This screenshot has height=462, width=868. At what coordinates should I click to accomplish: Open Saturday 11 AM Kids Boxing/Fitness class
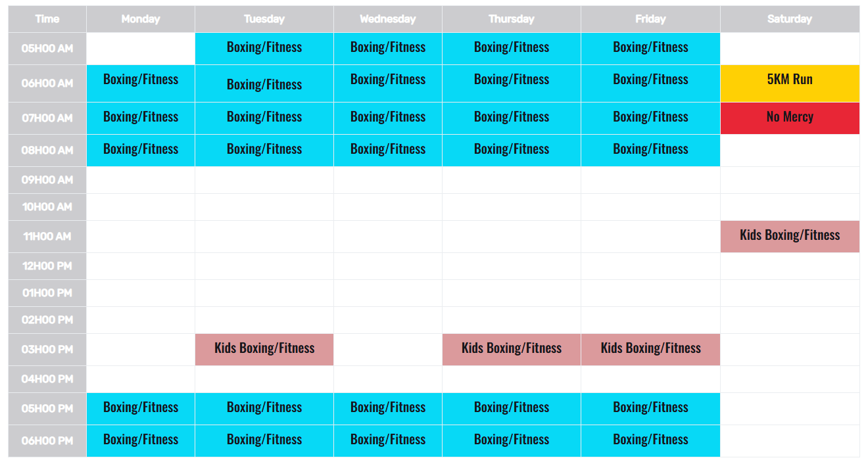tap(789, 235)
